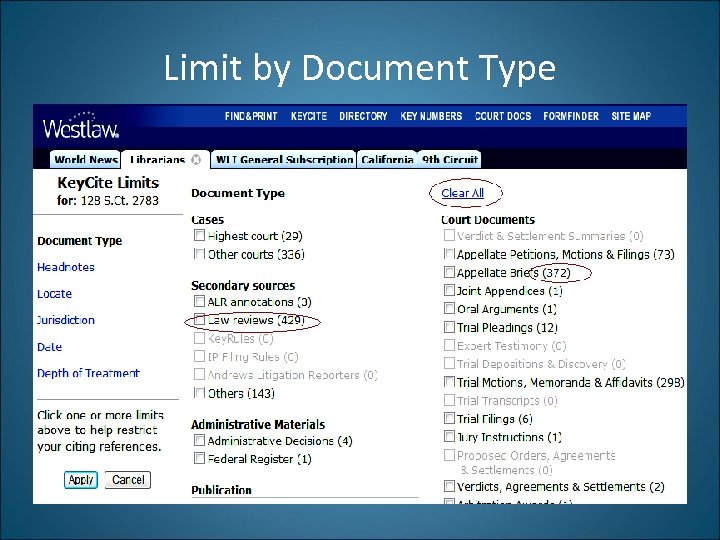This screenshot has height=540, width=720.
Task: Click the disabled KeyRules checkbox
Action: coord(199,338)
